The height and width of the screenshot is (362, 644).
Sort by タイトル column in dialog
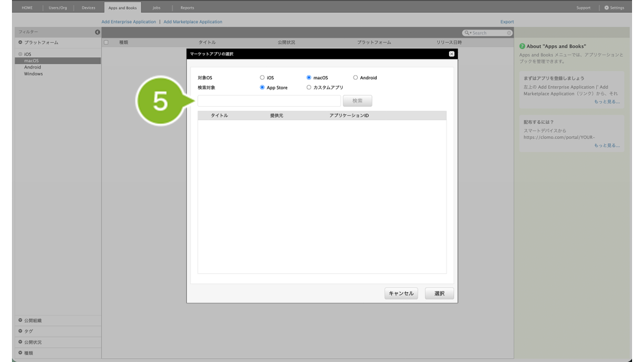click(x=219, y=116)
